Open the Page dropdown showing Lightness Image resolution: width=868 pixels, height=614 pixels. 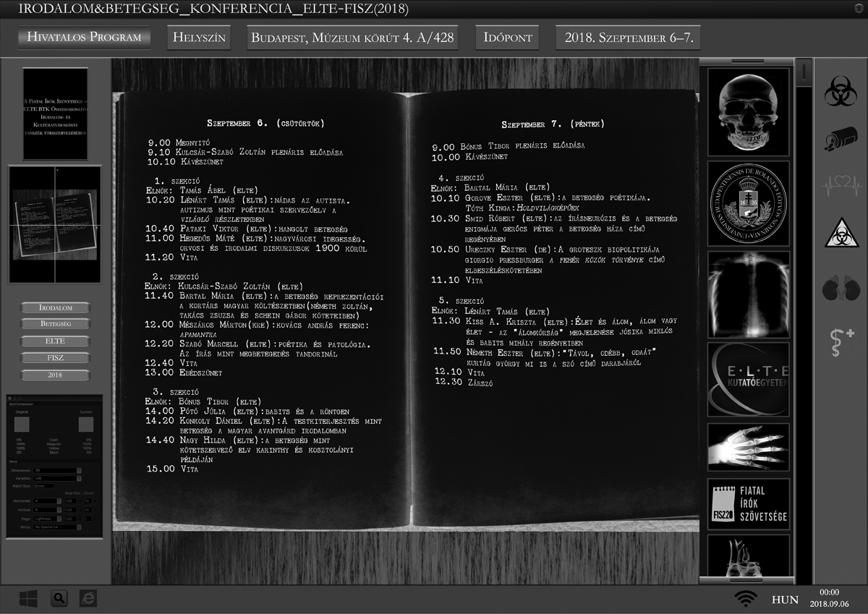coord(47,519)
